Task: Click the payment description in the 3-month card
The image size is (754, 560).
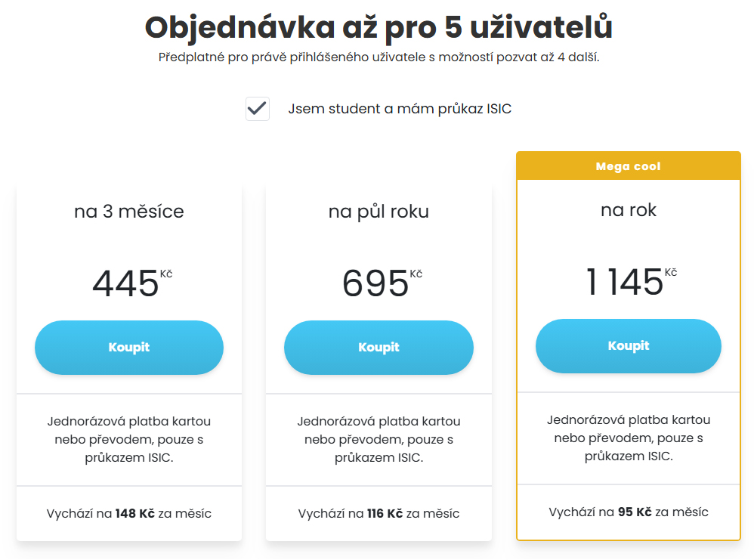Action: (129, 439)
